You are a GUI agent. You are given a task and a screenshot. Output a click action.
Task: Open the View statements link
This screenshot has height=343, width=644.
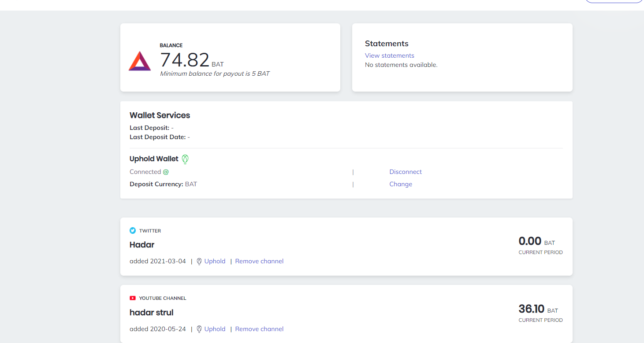(390, 55)
